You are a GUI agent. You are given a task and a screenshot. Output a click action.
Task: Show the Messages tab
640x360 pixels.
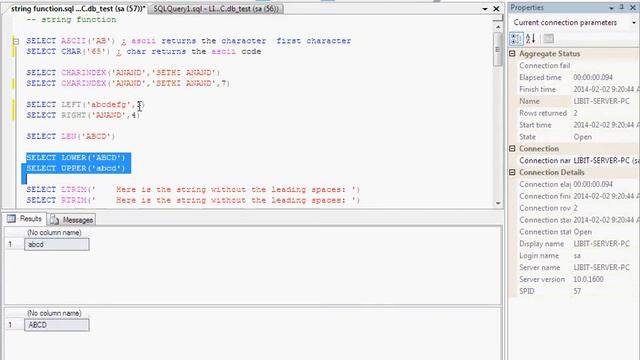[x=72, y=220]
